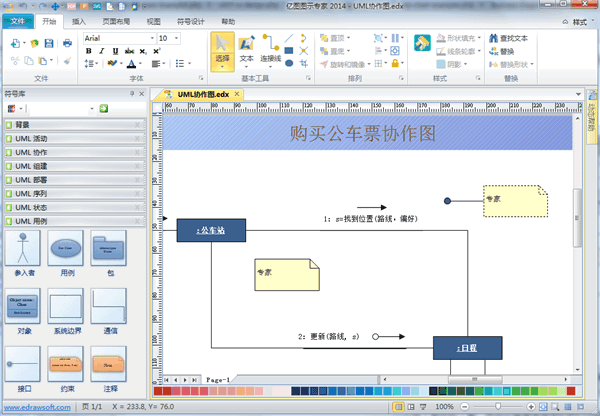This screenshot has height=416, width=600.
Task: Activate the 文本 text tool
Action: (246, 52)
